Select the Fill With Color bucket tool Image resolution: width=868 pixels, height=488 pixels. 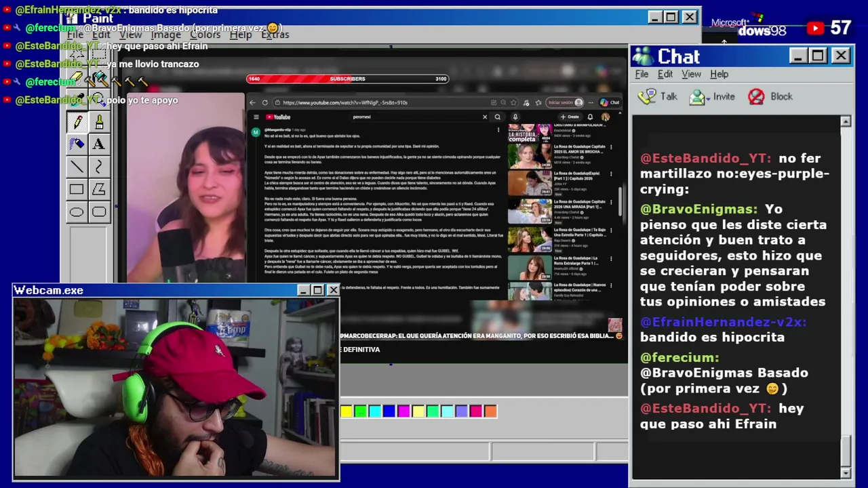[x=99, y=79]
